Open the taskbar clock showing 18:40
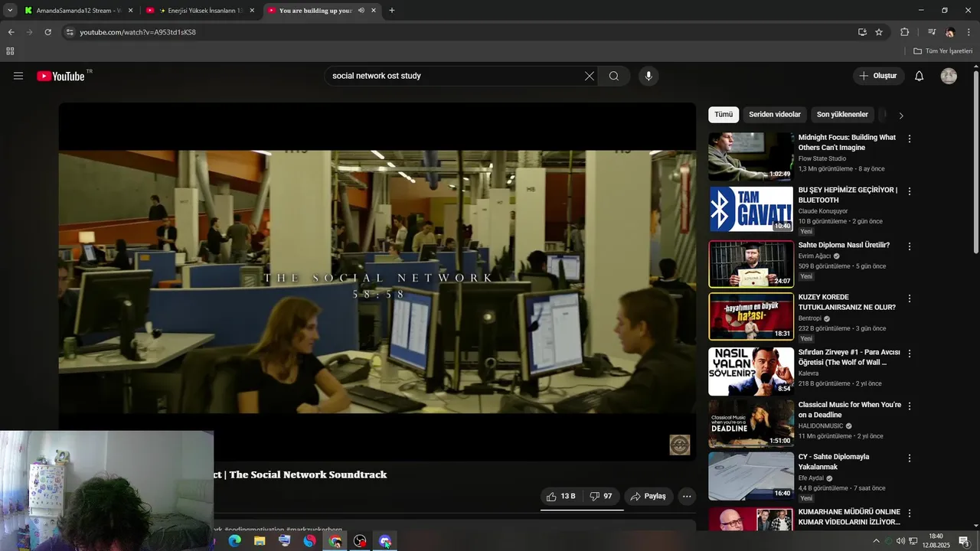This screenshot has width=980, height=551. tap(936, 541)
